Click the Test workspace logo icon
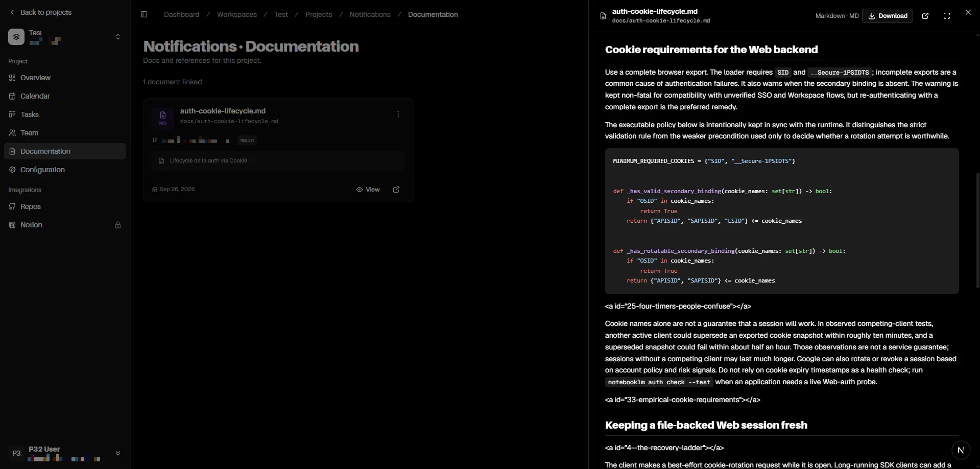Viewport: 980px width, 469px height. 16,37
